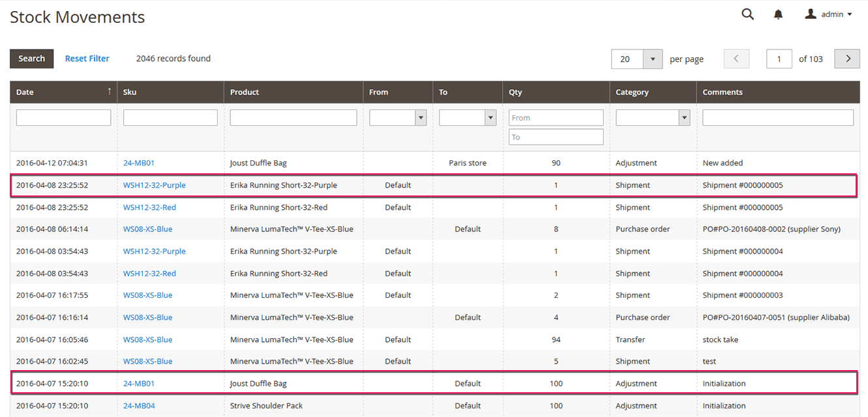The image size is (868, 417).
Task: Click the '2046 records found' text
Action: pos(173,59)
